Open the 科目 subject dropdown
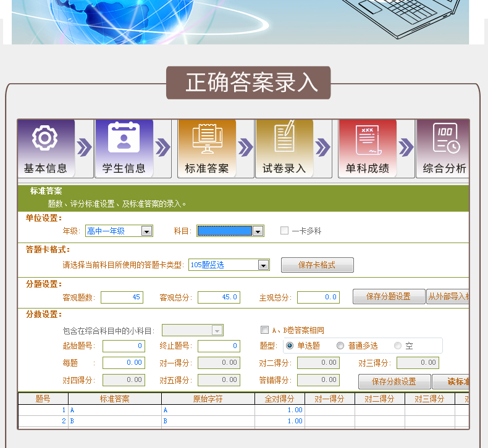This screenshot has height=448, width=488. point(258,231)
